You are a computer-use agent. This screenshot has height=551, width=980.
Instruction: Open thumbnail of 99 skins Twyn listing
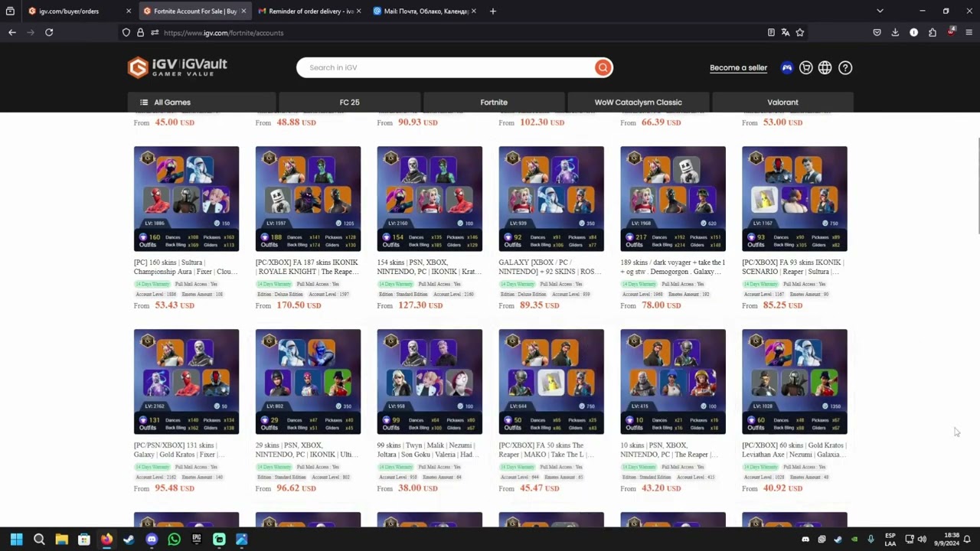click(x=430, y=382)
